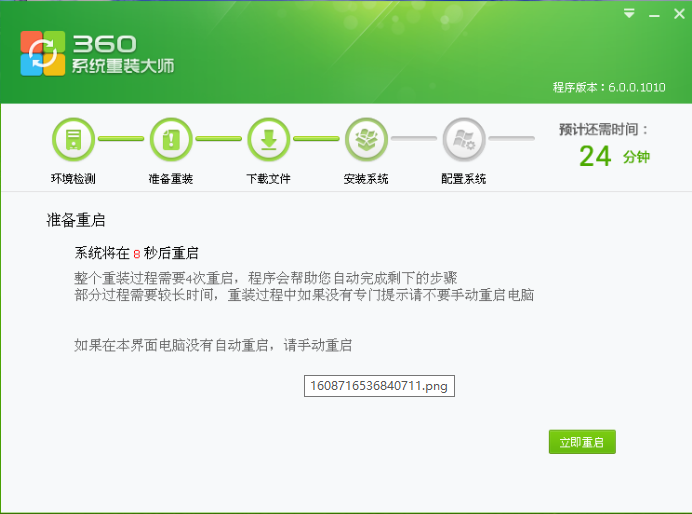Click the 环境检测 step icon
Viewport: 692px width, 514px height.
(72, 139)
